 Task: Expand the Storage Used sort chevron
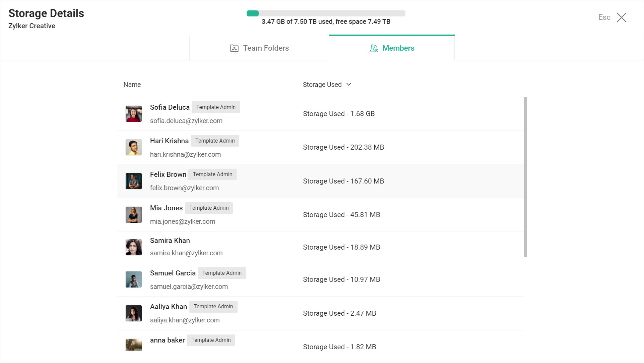(348, 85)
